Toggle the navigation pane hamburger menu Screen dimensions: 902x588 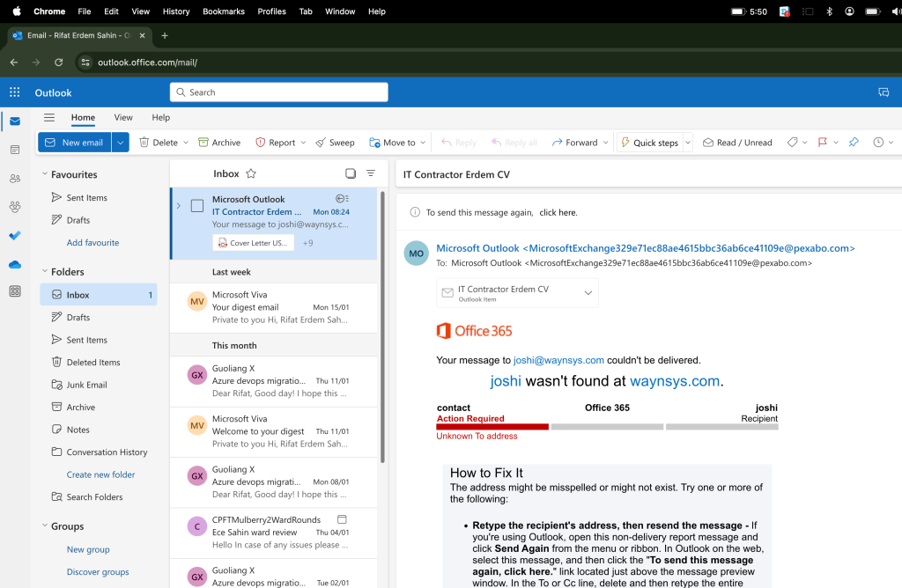coord(49,117)
